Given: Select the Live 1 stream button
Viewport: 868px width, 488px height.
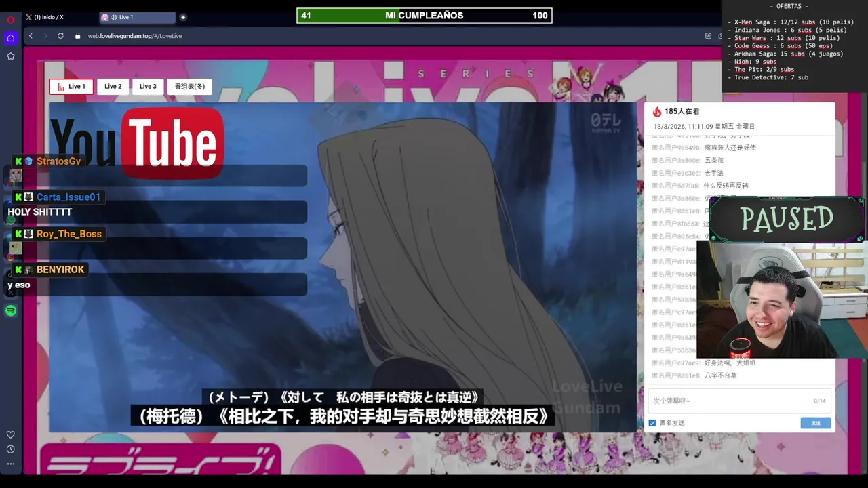Looking at the screenshot, I should pos(71,87).
